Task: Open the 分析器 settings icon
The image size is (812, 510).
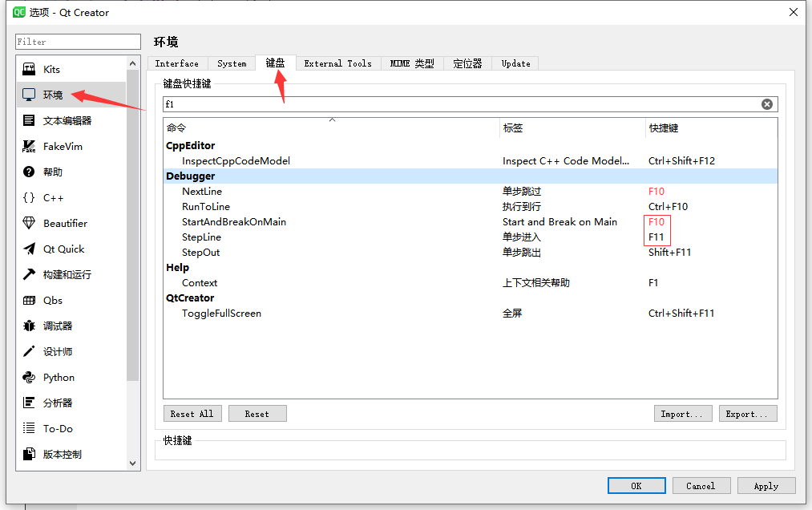Action: coord(29,403)
